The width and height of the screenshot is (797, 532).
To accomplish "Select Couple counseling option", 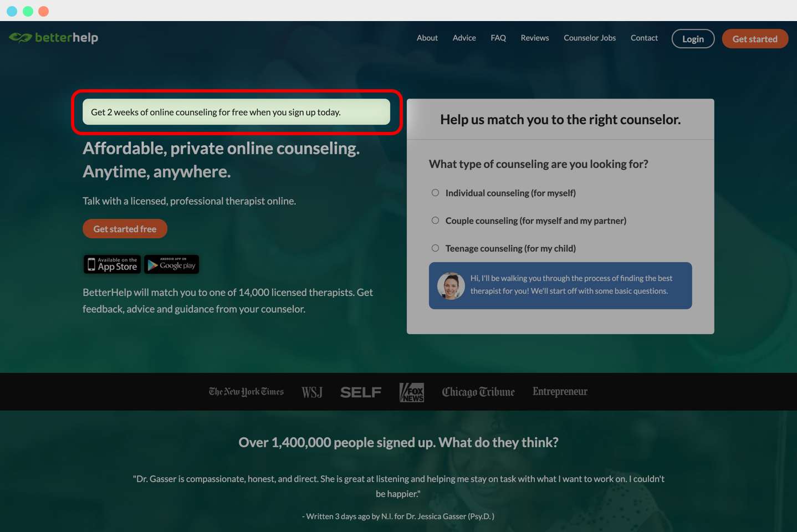I will click(x=435, y=221).
